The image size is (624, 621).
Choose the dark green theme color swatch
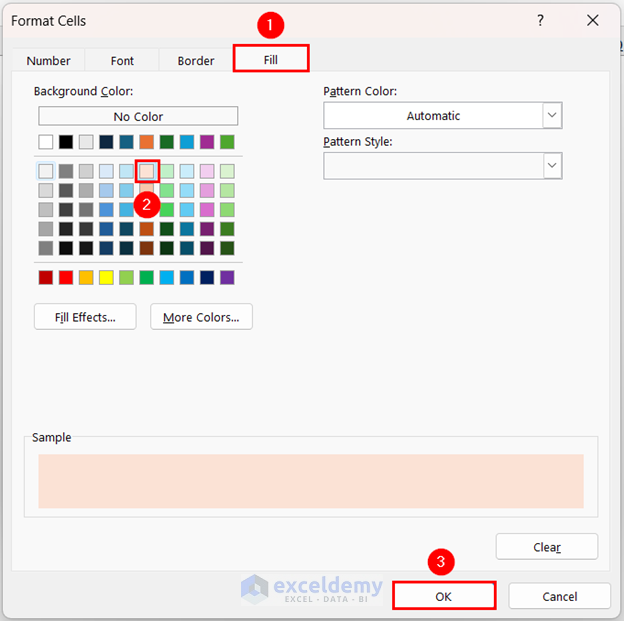[x=167, y=142]
